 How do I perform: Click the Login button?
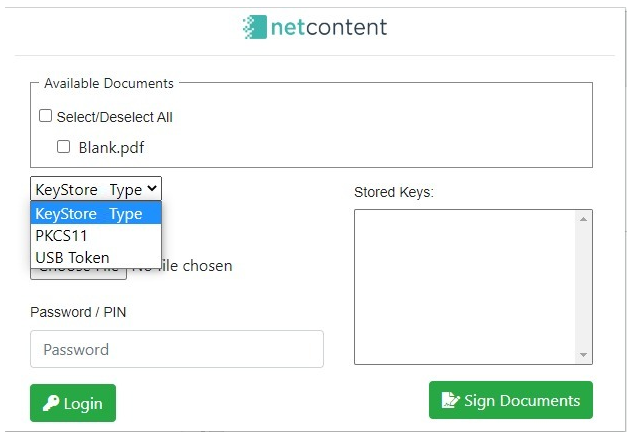(x=73, y=403)
